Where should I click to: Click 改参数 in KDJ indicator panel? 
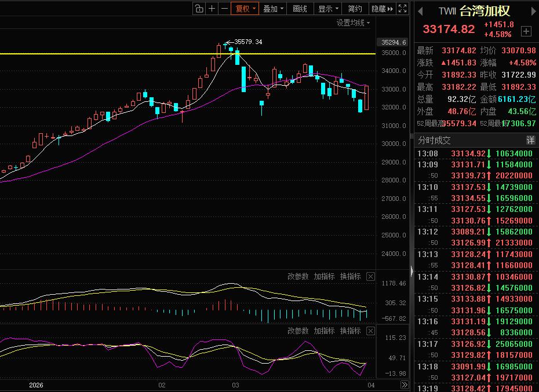[x=298, y=331]
